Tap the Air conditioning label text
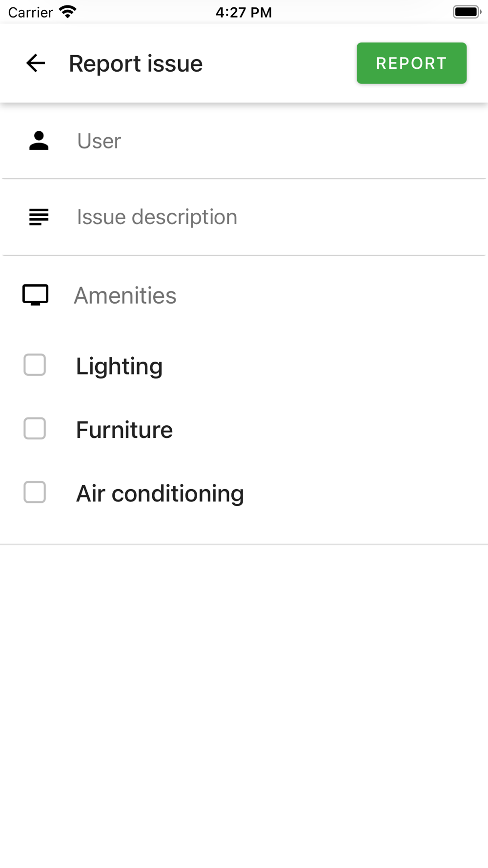This screenshot has height=868, width=488. [x=160, y=494]
